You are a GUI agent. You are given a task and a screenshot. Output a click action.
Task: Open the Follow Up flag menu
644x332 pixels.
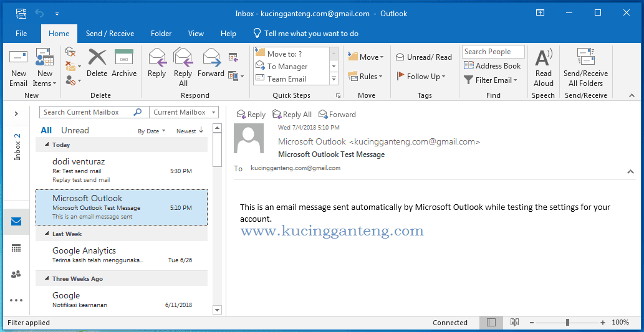[421, 77]
